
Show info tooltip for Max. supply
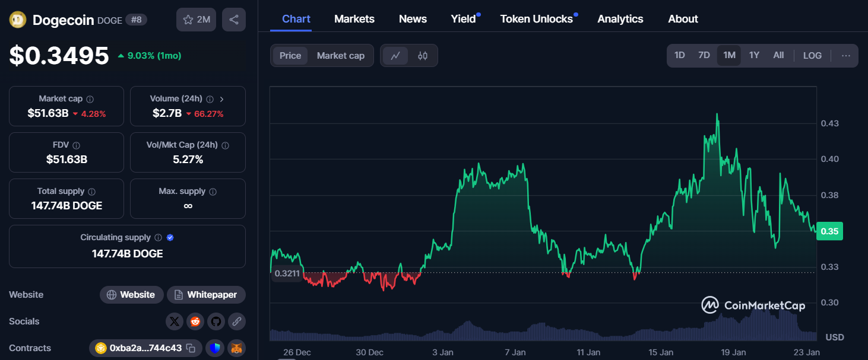click(x=213, y=192)
